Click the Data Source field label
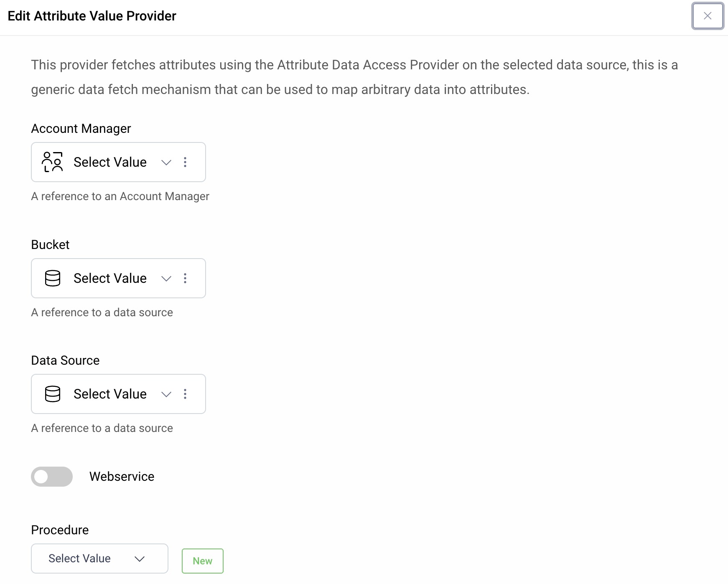728x584 pixels. coord(65,360)
